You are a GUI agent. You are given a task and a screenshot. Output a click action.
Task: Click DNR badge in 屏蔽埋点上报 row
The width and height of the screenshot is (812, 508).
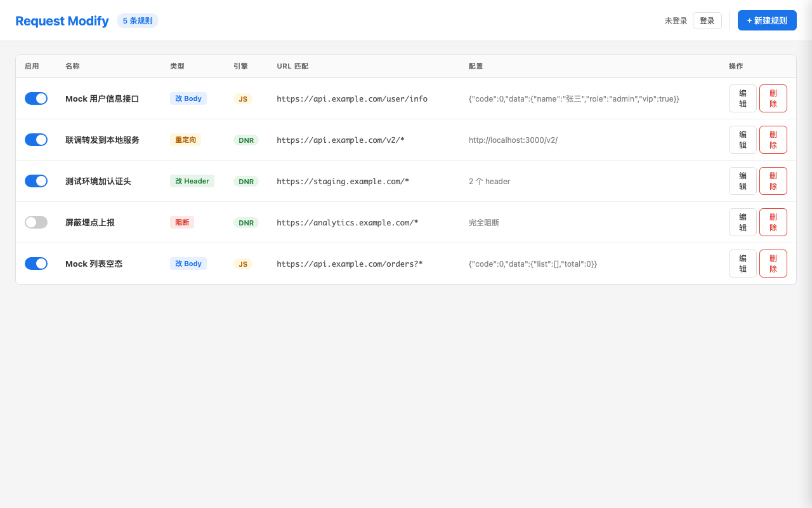pyautogui.click(x=246, y=223)
